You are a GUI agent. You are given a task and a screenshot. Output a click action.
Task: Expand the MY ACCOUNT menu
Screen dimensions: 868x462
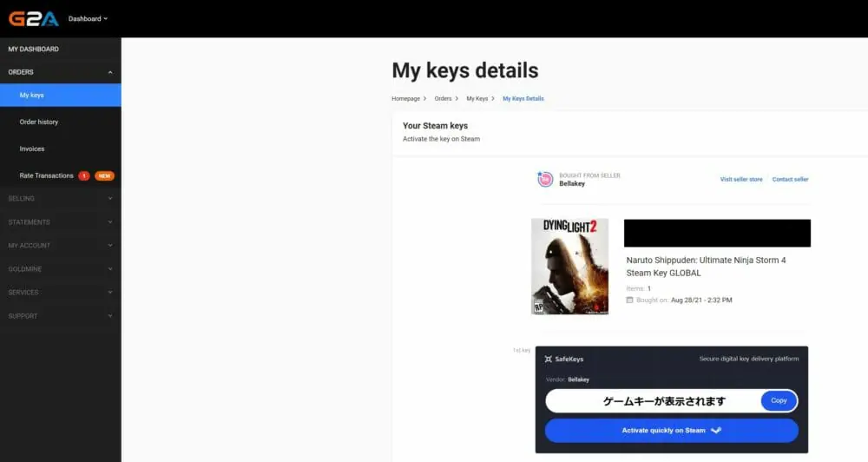tap(61, 246)
